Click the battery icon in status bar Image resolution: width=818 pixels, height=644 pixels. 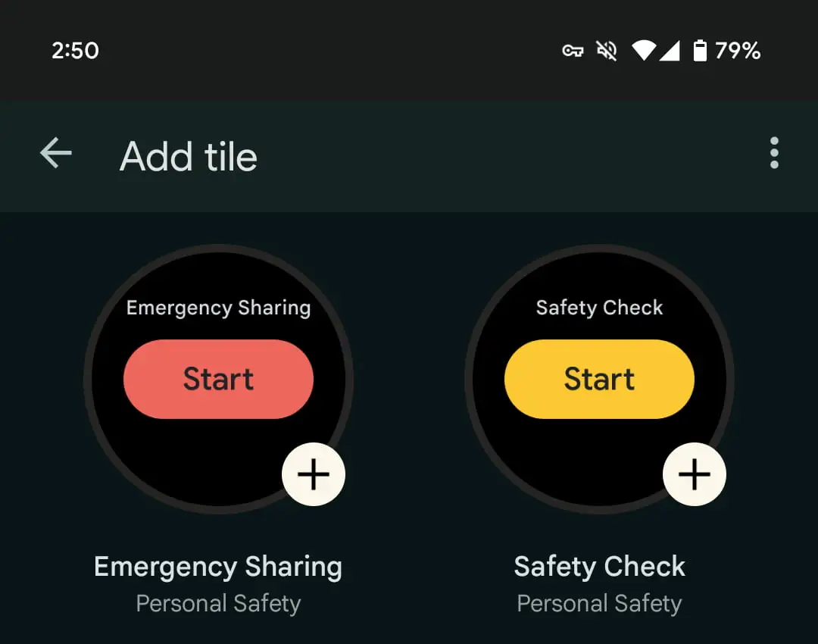coord(700,51)
